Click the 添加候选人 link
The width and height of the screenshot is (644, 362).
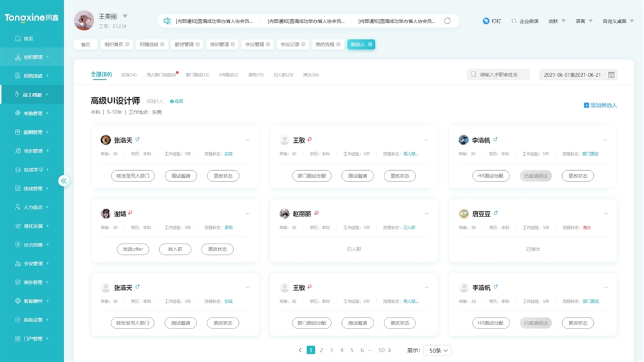(x=600, y=105)
